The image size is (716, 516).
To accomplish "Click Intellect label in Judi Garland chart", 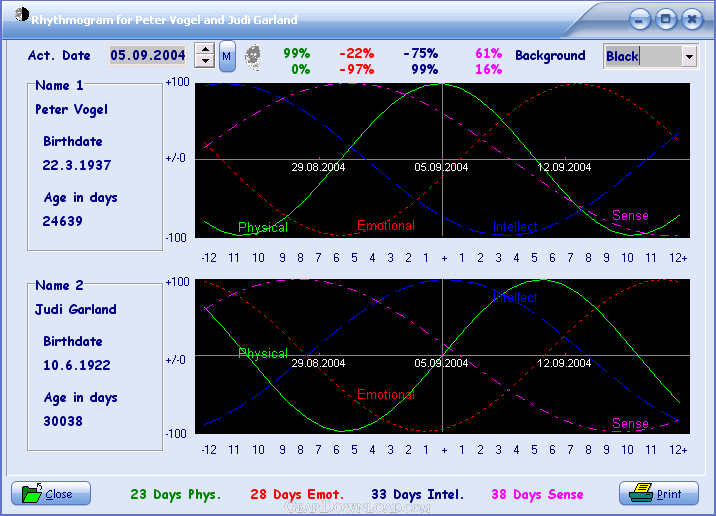I will pyautogui.click(x=515, y=298).
